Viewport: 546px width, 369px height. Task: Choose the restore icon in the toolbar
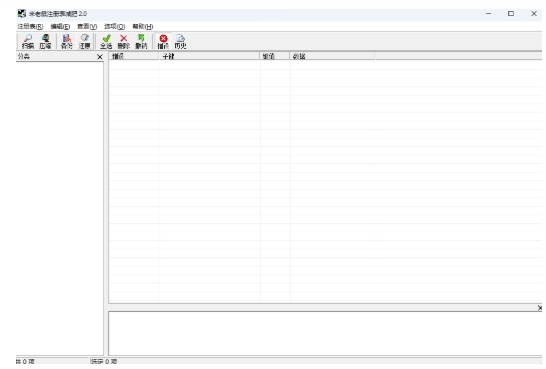(x=84, y=41)
